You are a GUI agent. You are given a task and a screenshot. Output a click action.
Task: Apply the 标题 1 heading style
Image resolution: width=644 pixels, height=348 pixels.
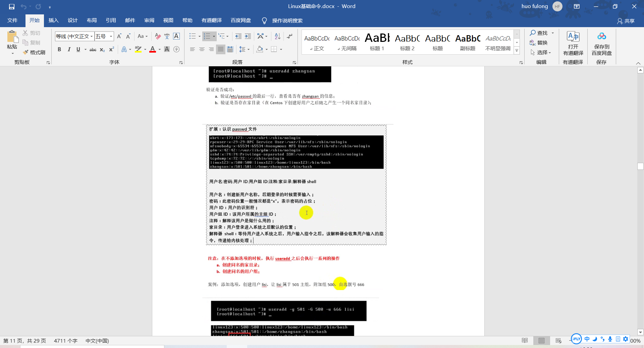click(377, 42)
